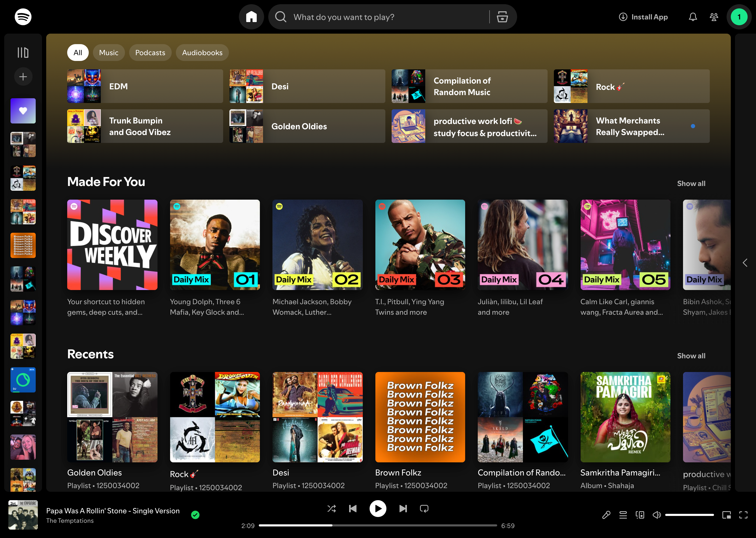Select the Audiobooks filter chip
Screen dimensions: 756x538
[x=202, y=52]
